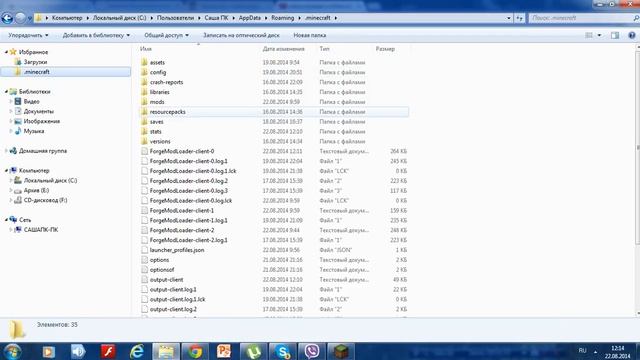
Task: Select Музыка in libraries tree
Action: click(x=34, y=131)
